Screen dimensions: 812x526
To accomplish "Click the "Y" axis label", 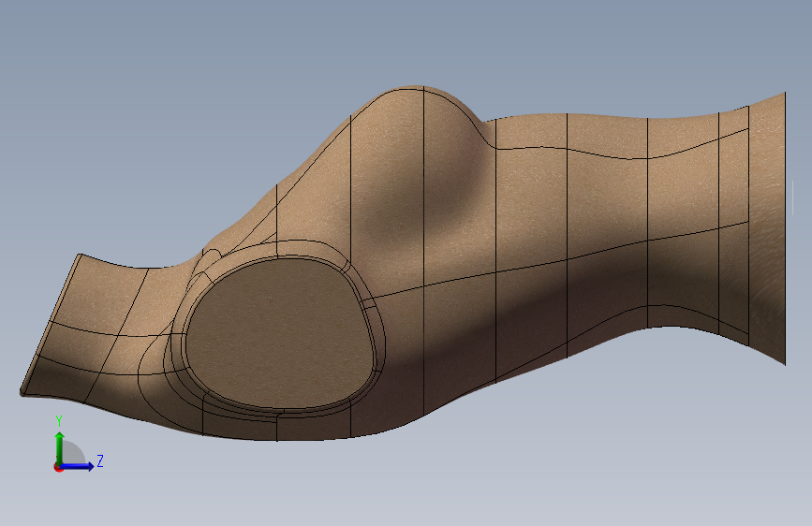I will pyautogui.click(x=59, y=421).
